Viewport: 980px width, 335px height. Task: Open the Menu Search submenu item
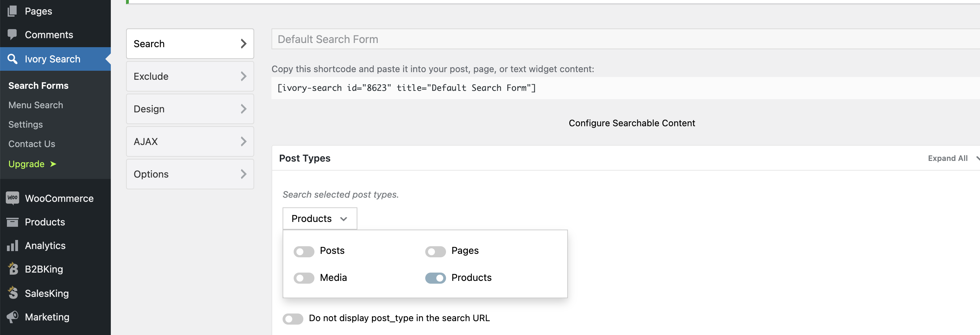pyautogui.click(x=36, y=105)
